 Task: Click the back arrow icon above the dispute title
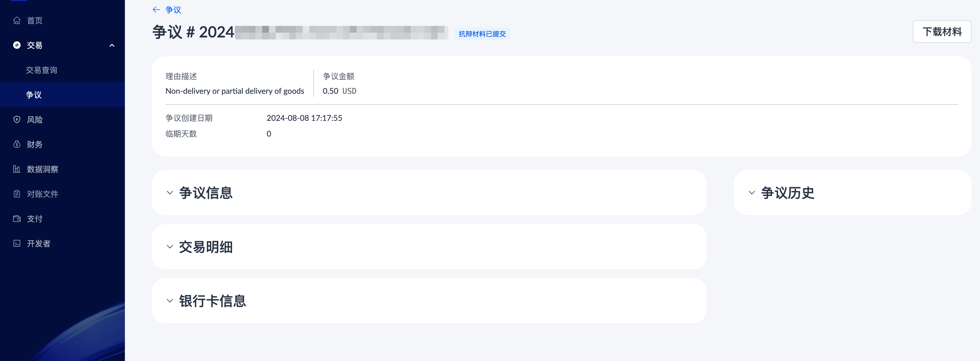pyautogui.click(x=156, y=10)
